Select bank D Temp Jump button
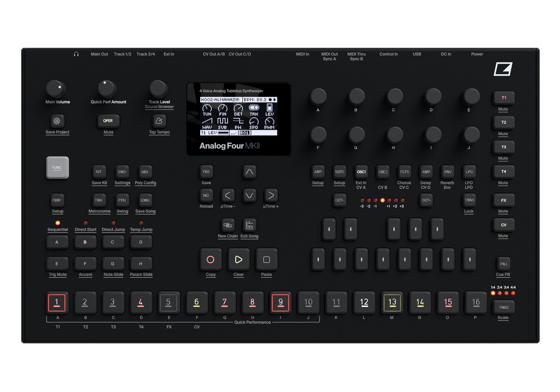The height and width of the screenshot is (392, 560). click(141, 242)
